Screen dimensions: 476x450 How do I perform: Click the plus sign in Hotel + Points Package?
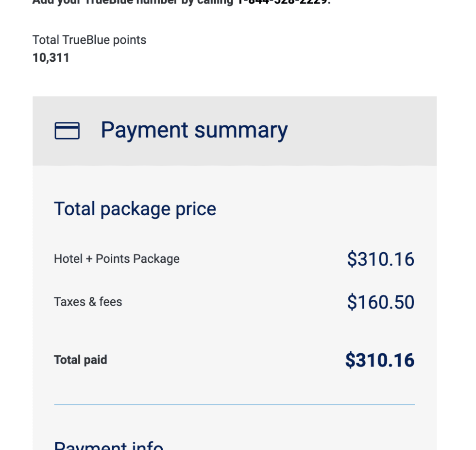89,259
